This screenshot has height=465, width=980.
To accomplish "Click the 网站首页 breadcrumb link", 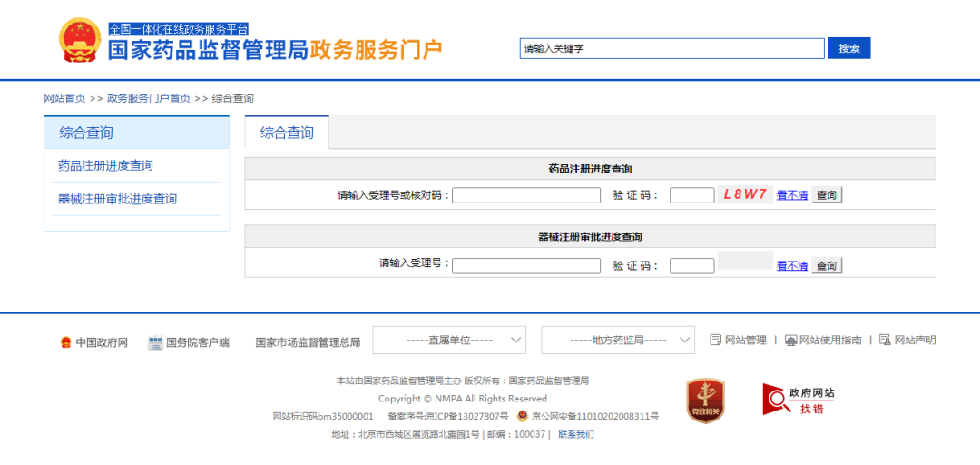I will (x=64, y=98).
